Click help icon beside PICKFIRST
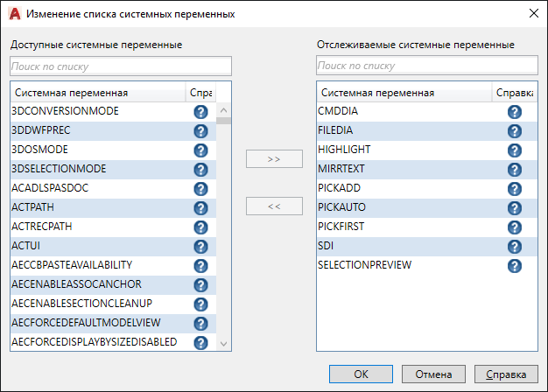This screenshot has height=392, width=548. coord(514,227)
